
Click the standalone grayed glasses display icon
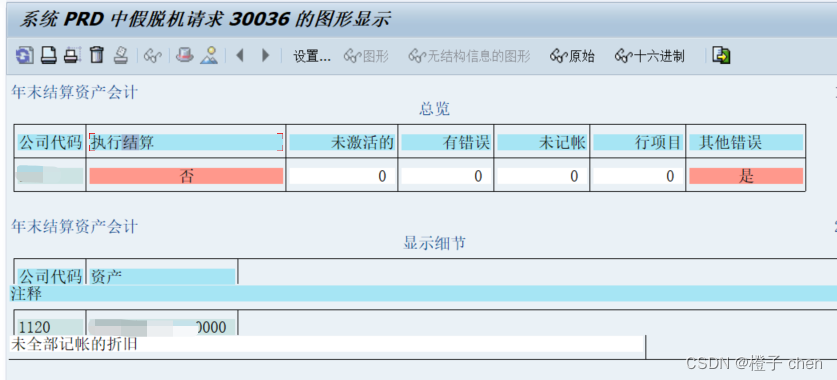coord(152,56)
